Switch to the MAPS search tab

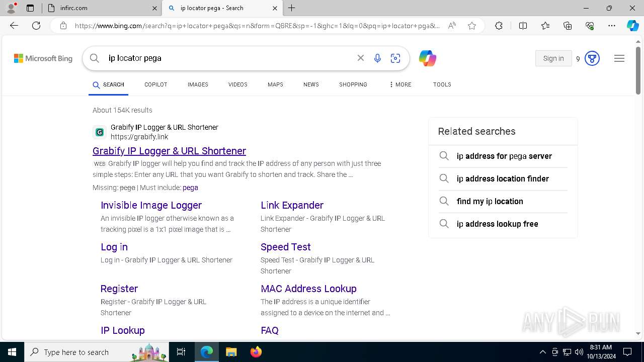(x=275, y=84)
